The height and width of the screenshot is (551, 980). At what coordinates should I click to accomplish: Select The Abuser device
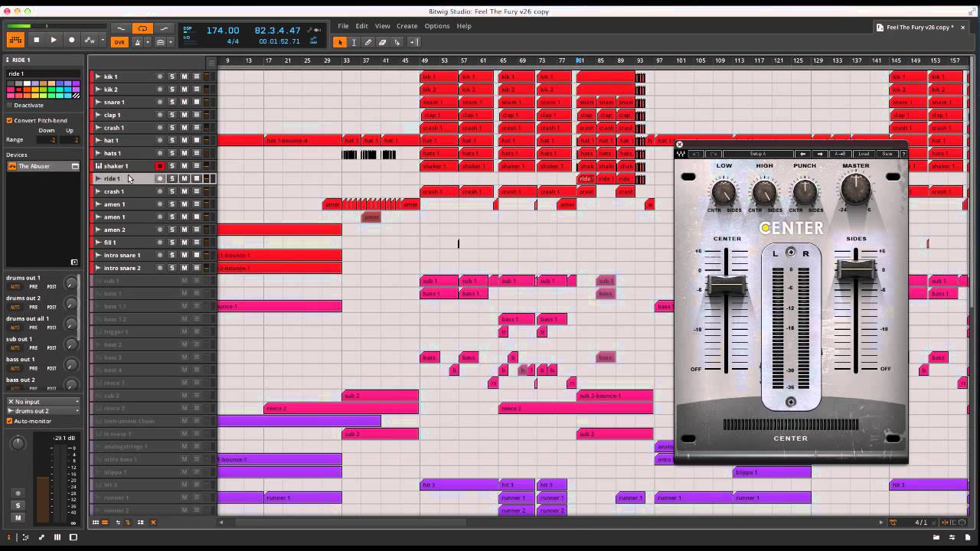(43, 166)
